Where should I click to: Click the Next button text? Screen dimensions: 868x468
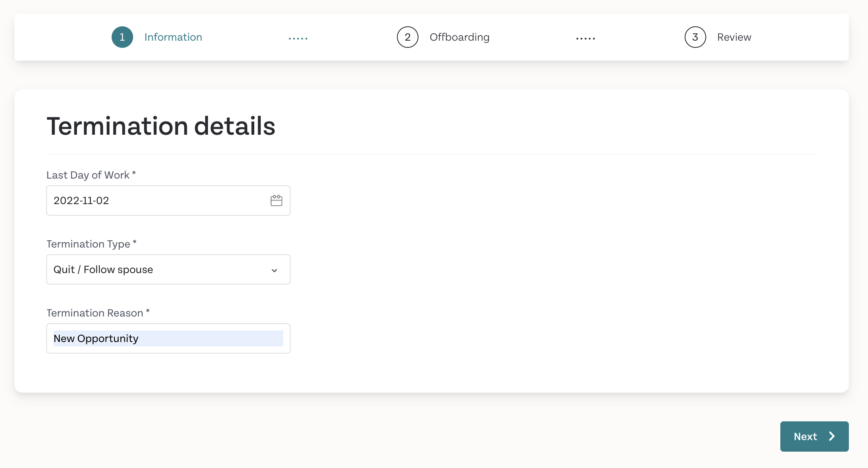tap(805, 437)
